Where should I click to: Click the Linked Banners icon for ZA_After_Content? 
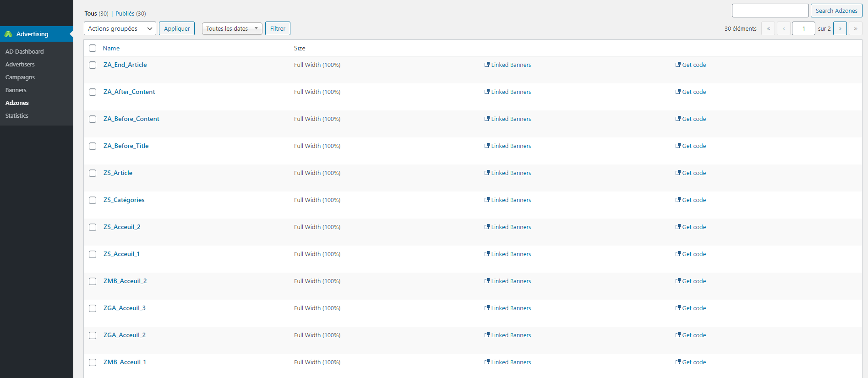[487, 92]
